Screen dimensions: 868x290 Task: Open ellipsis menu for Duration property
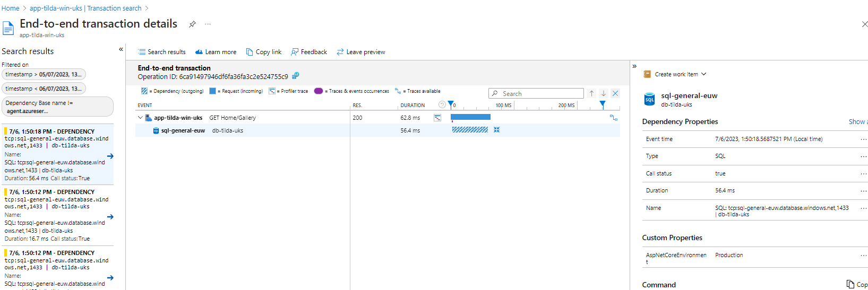[864, 190]
